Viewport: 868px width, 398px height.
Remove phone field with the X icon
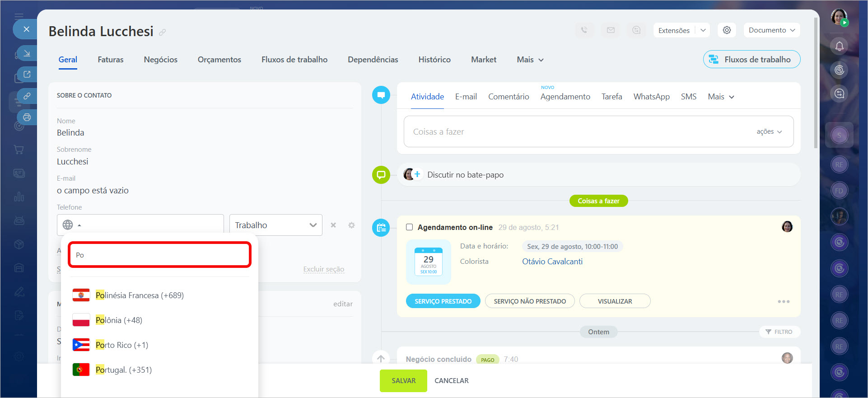(x=333, y=225)
